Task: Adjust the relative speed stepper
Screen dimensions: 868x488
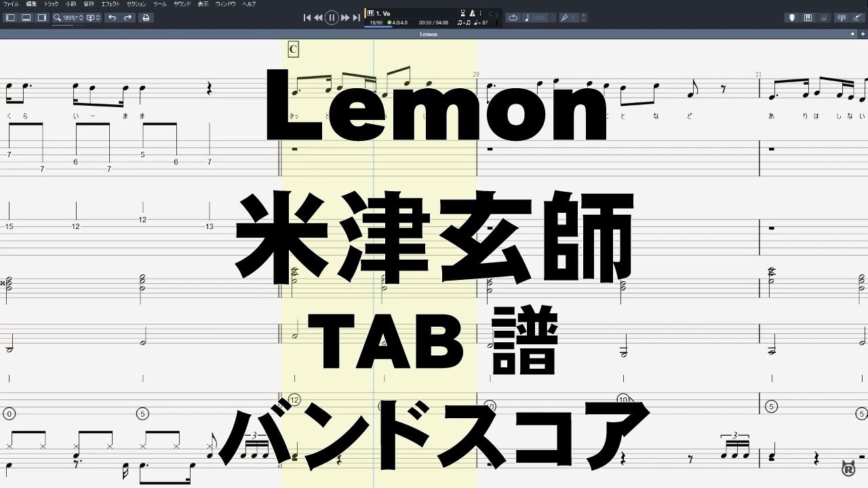Action: (553, 18)
